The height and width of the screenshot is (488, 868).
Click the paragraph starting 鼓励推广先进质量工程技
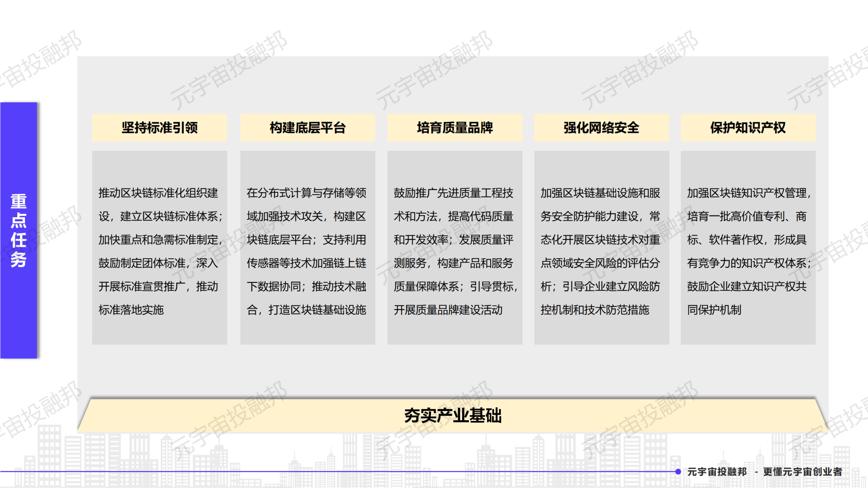click(x=455, y=251)
